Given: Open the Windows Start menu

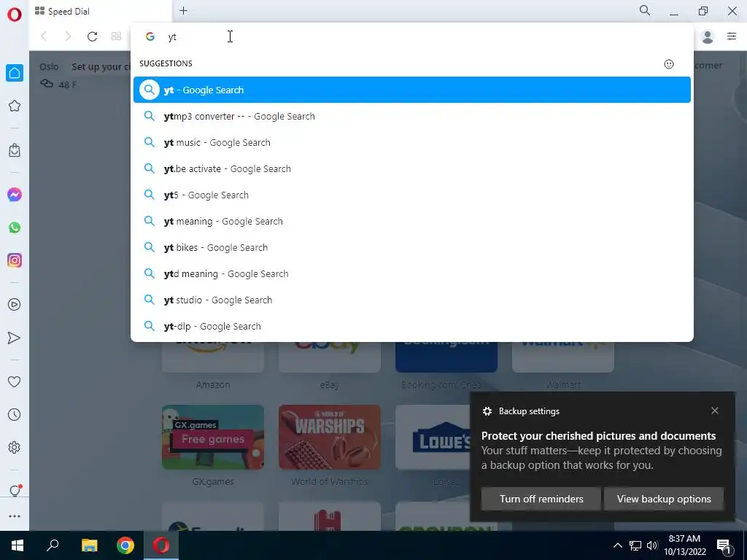Looking at the screenshot, I should coord(18,545).
